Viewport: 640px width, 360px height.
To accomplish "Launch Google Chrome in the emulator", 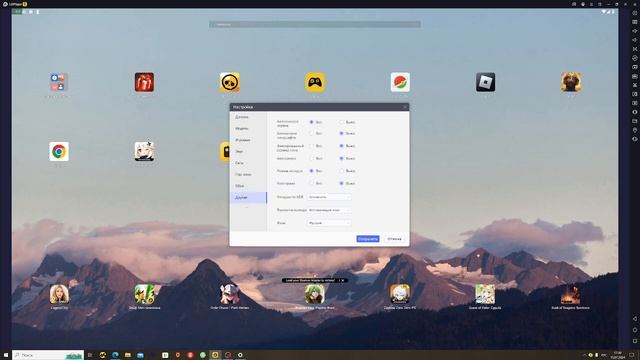I will (x=59, y=151).
